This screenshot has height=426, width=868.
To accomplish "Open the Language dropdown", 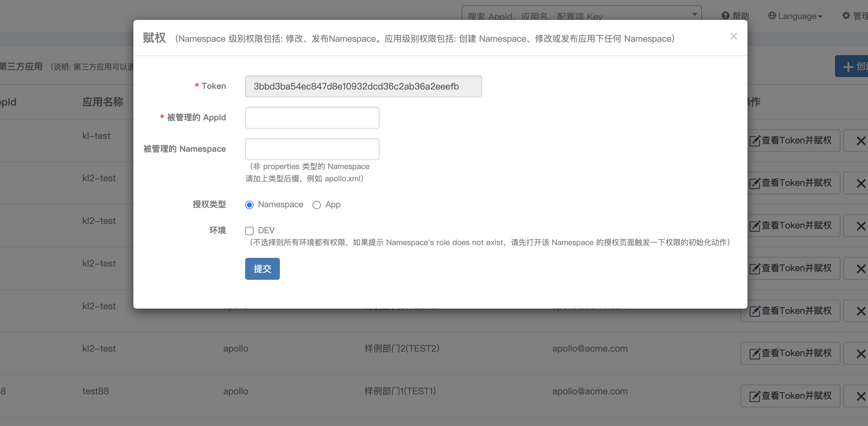I will 795,15.
